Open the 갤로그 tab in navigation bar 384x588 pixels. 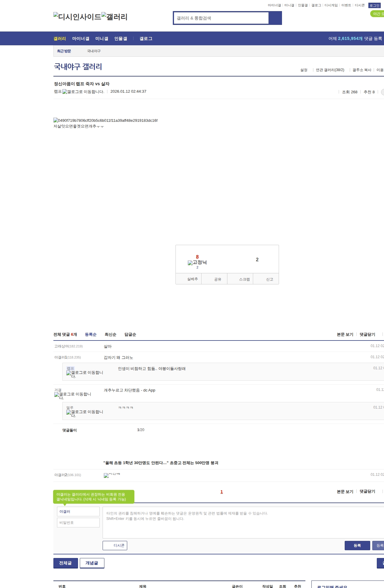pyautogui.click(x=146, y=39)
